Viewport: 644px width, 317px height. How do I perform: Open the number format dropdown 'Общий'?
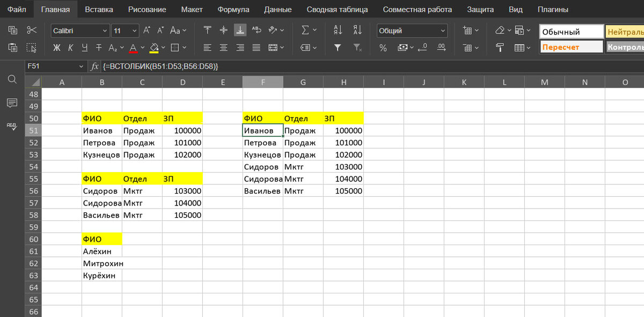point(412,31)
